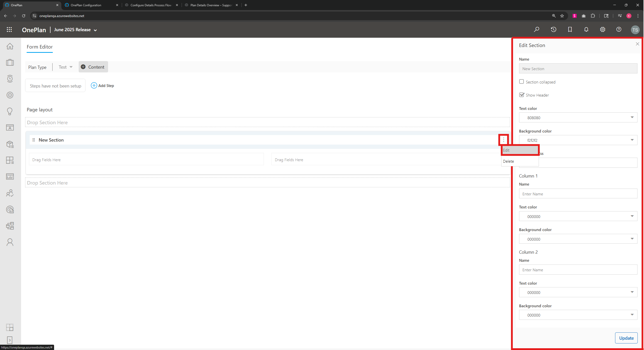Open the portfolio briefcase sidebar icon
The image size is (644, 350).
(x=10, y=62)
